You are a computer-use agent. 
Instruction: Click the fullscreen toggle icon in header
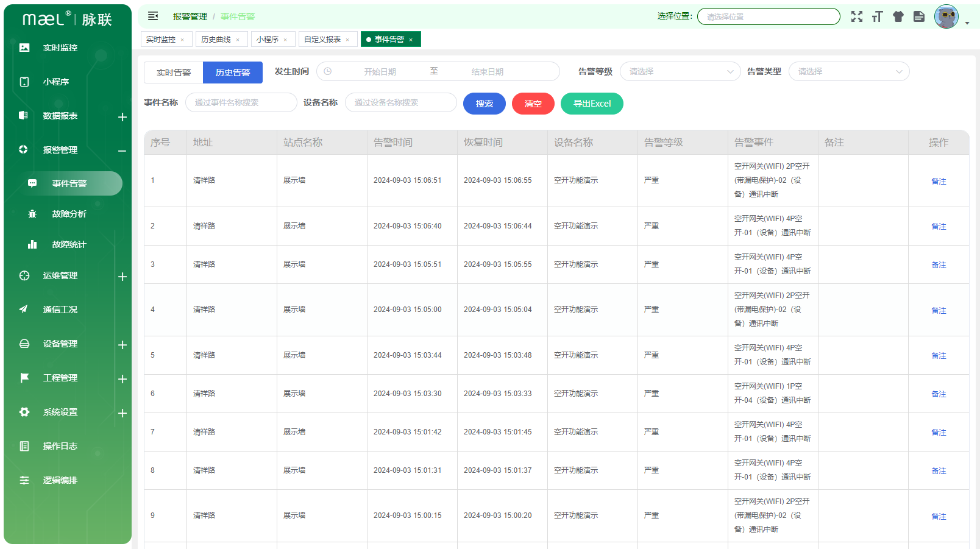pyautogui.click(x=856, y=16)
